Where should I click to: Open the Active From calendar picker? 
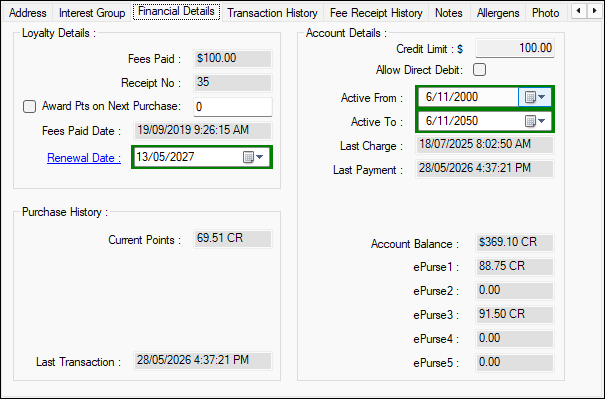coord(535,97)
